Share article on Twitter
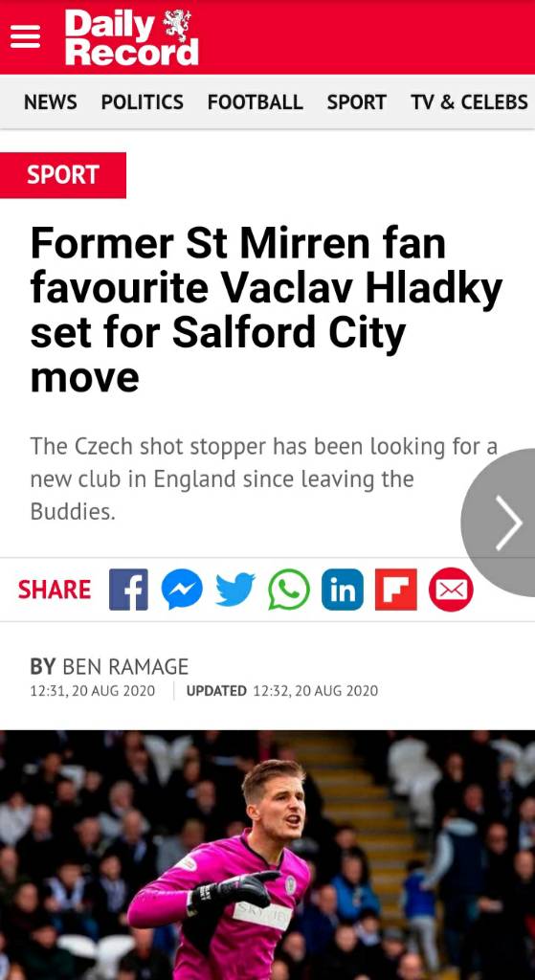This screenshot has width=535, height=980. point(235,590)
